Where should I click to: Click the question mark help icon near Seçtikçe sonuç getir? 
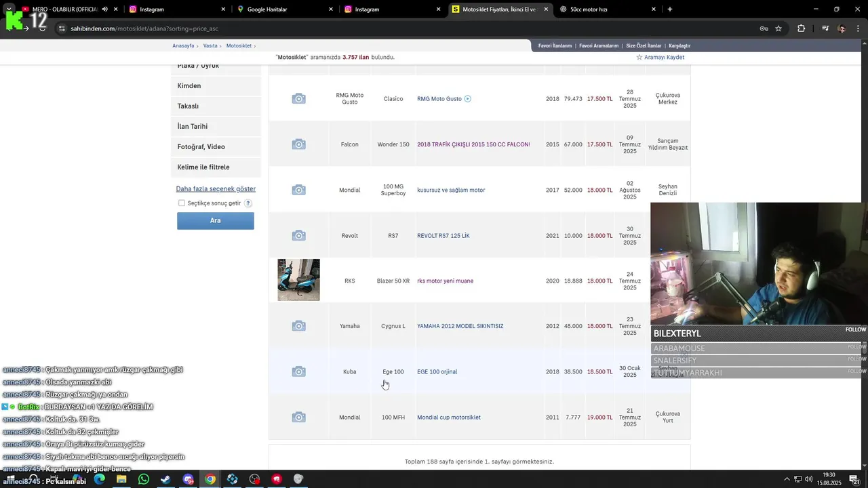click(248, 203)
